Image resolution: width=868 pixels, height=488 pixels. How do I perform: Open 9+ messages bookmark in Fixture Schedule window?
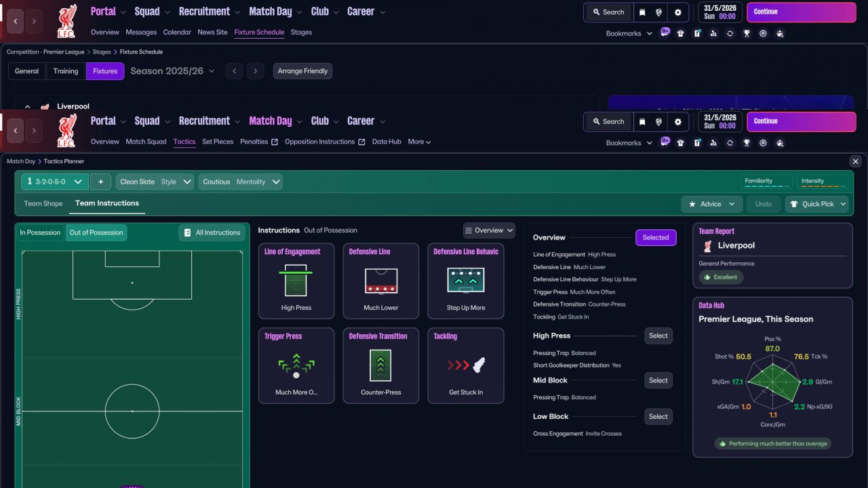[665, 32]
